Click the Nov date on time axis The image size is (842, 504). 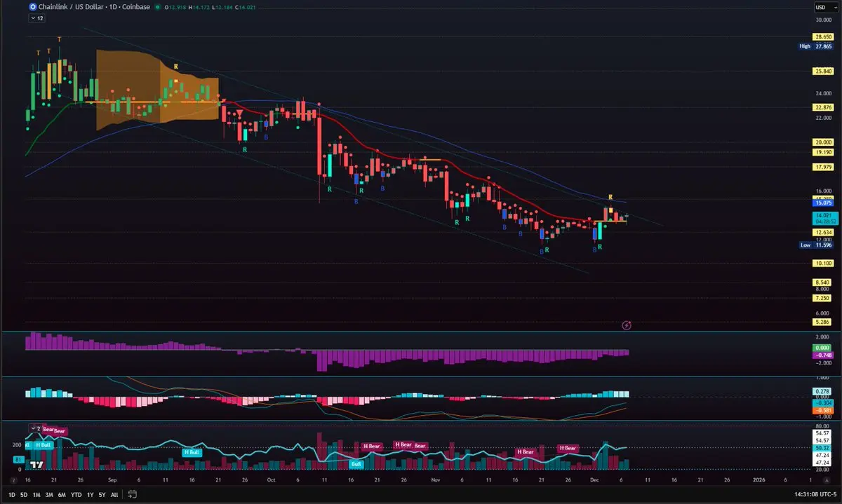coord(435,480)
